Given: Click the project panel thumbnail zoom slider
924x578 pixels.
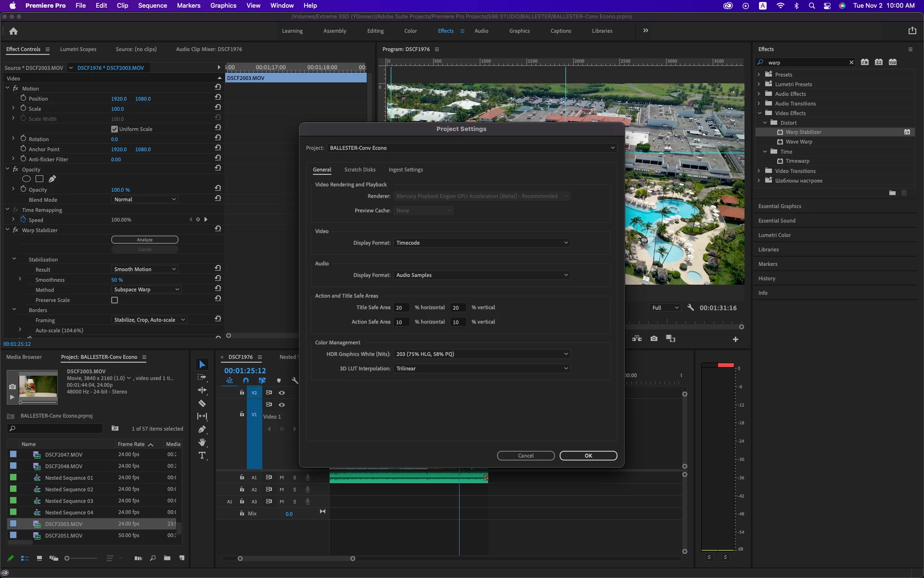Looking at the screenshot, I should [67, 558].
